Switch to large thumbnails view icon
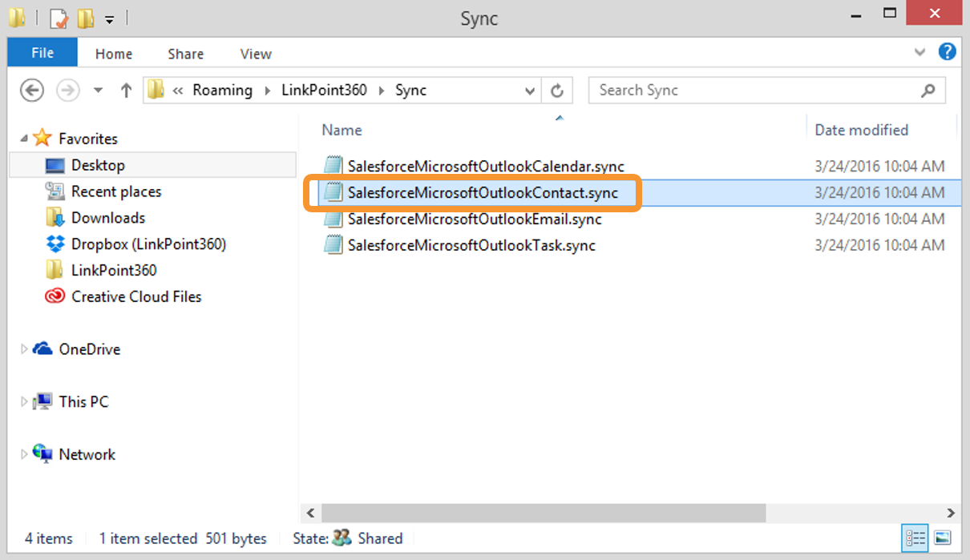Screen dimensions: 970x560 click(944, 538)
